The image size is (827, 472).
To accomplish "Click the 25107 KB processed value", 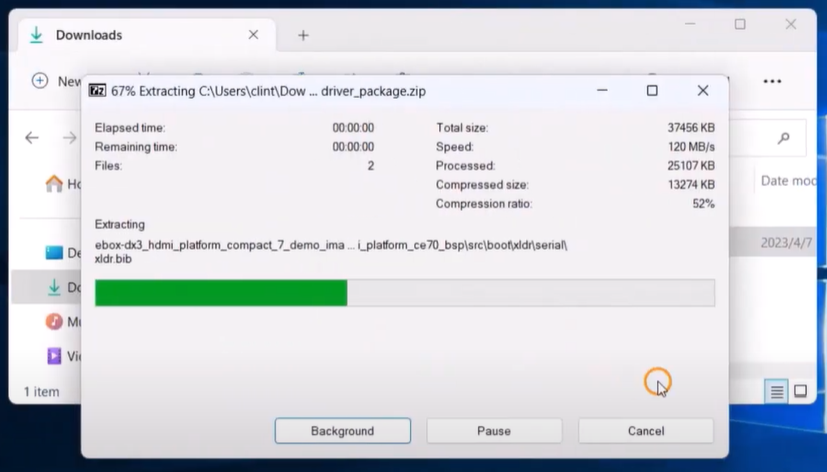I will [x=691, y=166].
